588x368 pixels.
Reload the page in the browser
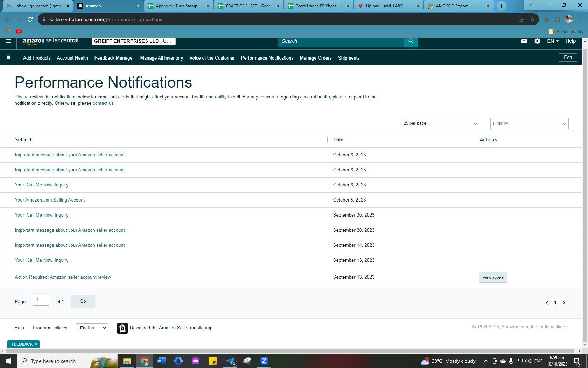pyautogui.click(x=30, y=19)
